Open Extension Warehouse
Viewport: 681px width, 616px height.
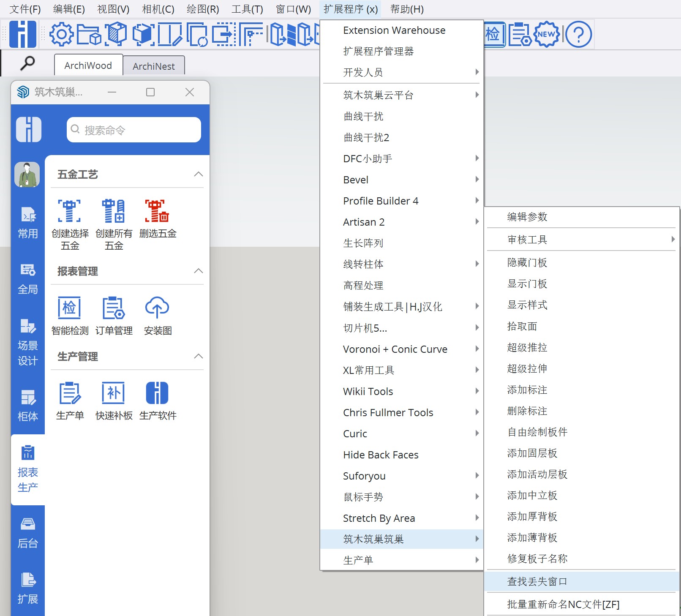[393, 30]
